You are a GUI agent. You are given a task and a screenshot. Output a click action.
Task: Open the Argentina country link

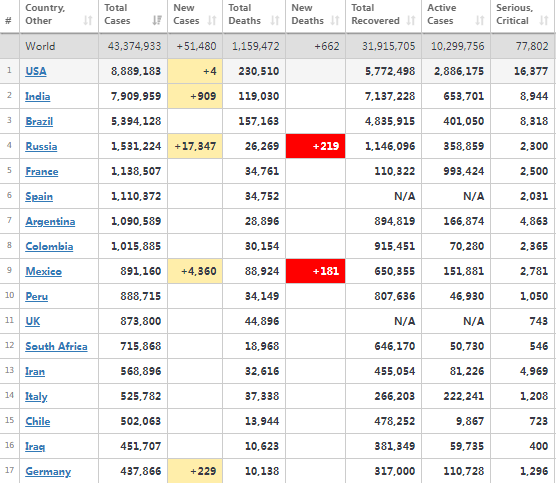(50, 221)
